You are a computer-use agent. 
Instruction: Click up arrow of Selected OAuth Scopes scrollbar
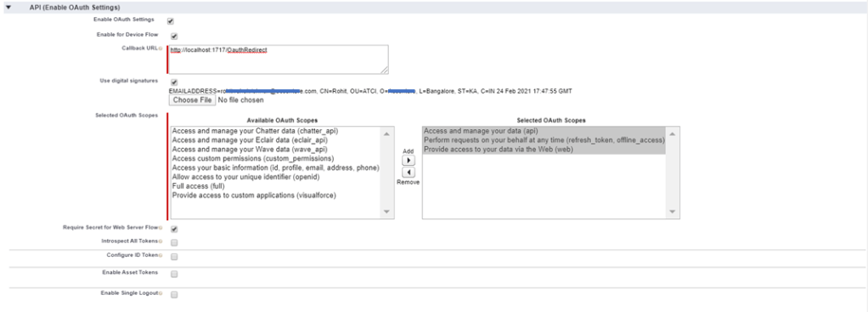coord(673,134)
